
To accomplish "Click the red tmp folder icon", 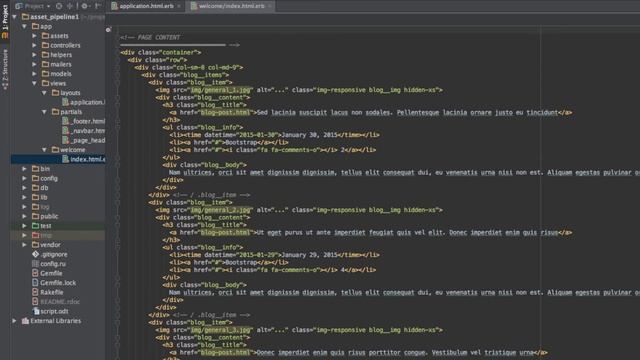I will click(36, 235).
